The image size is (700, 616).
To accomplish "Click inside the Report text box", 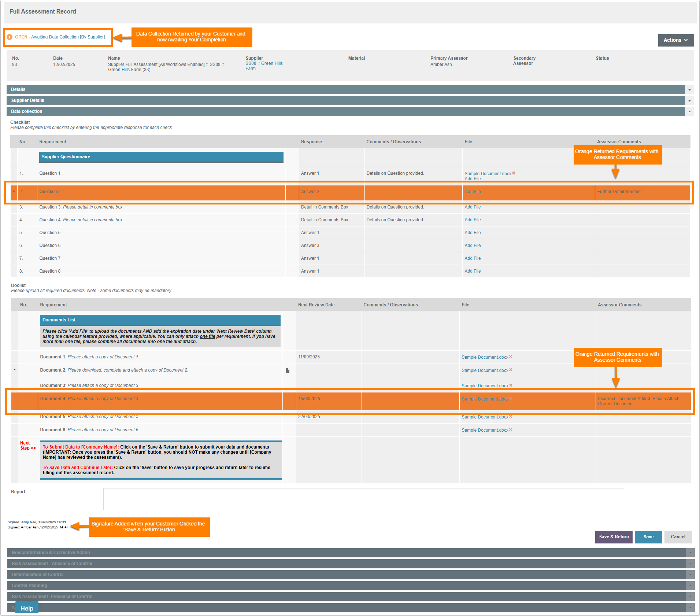I will [x=363, y=499].
